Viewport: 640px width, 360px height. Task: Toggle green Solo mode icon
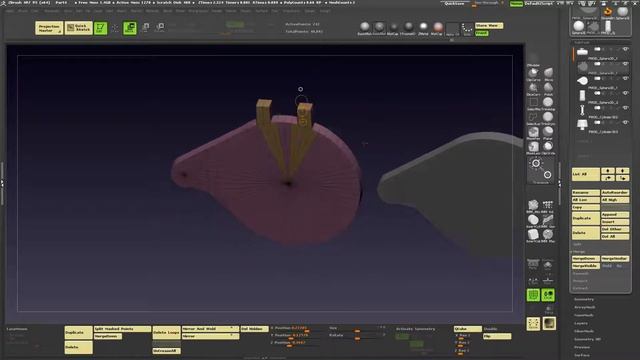[x=548, y=295]
